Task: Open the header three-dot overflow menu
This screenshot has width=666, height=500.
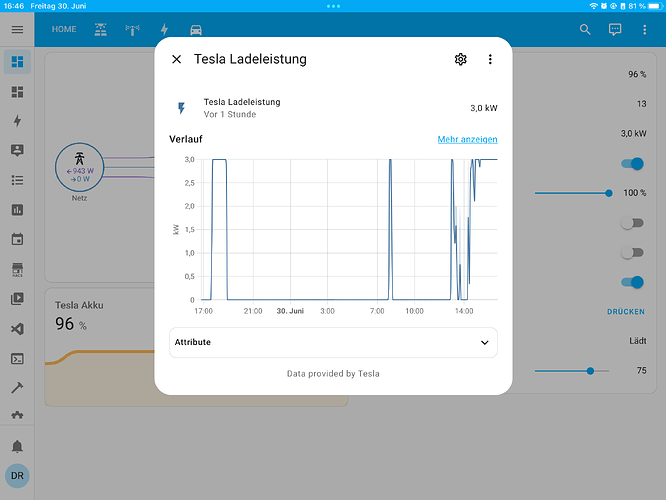Action: pos(645,29)
